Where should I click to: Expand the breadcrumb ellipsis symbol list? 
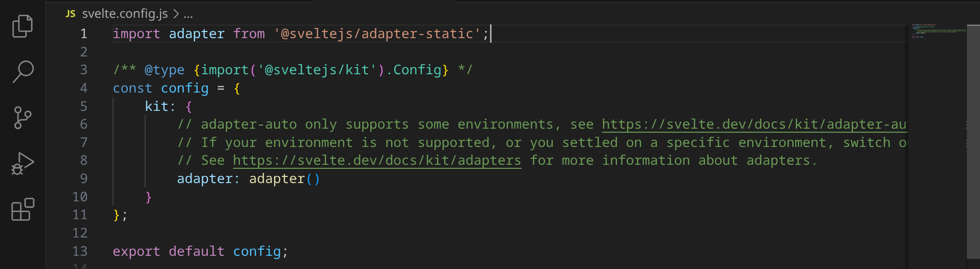[x=188, y=14]
